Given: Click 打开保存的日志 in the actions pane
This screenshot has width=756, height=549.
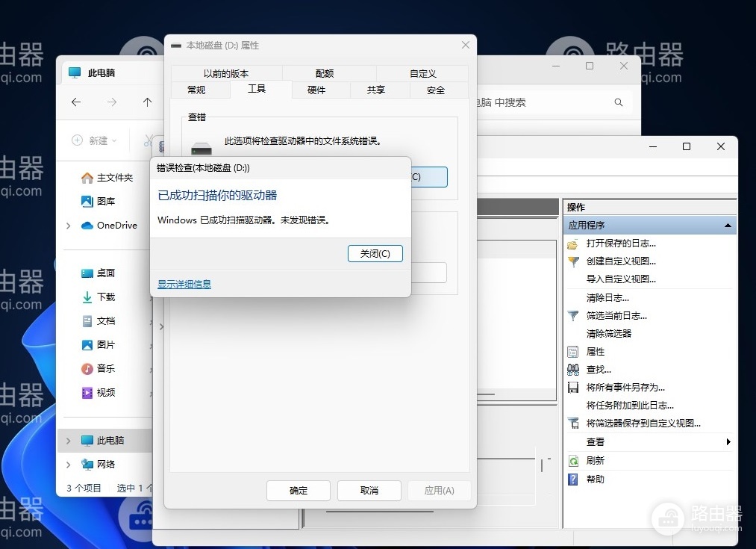Looking at the screenshot, I should click(621, 244).
